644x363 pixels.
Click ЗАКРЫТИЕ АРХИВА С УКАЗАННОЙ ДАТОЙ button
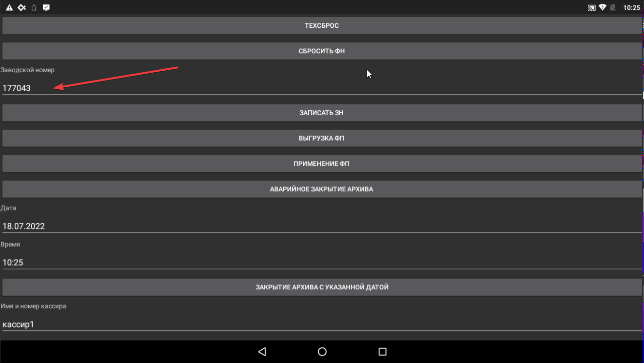[322, 287]
